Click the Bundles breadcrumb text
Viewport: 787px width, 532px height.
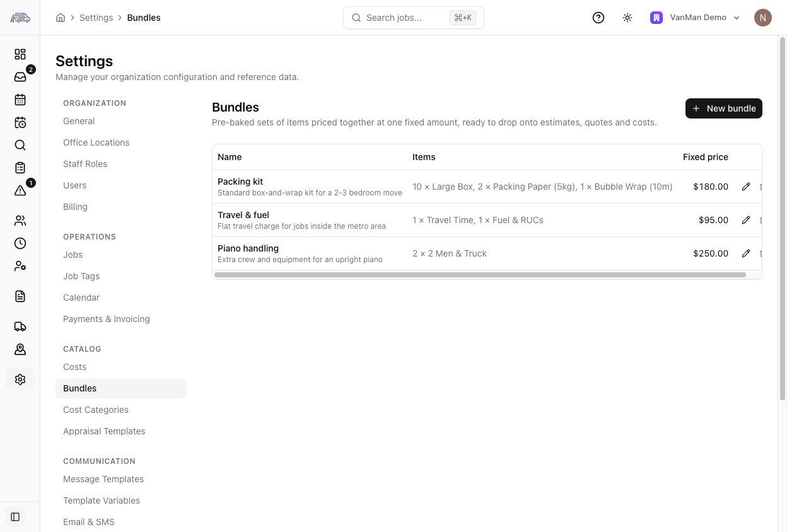144,18
